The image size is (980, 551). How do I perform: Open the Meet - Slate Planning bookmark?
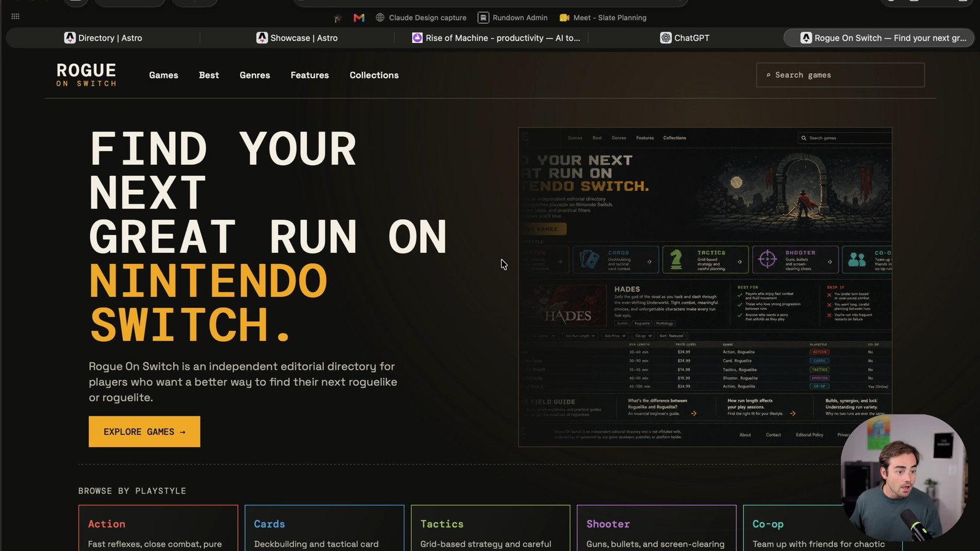(x=603, y=18)
